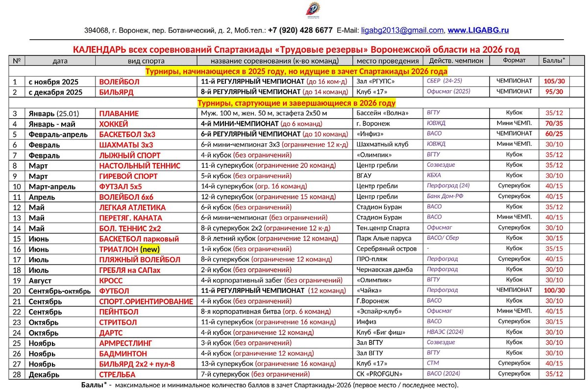Open the www.LIGABG.ru website link
This screenshot has width=588, height=389.
pyautogui.click(x=478, y=30)
